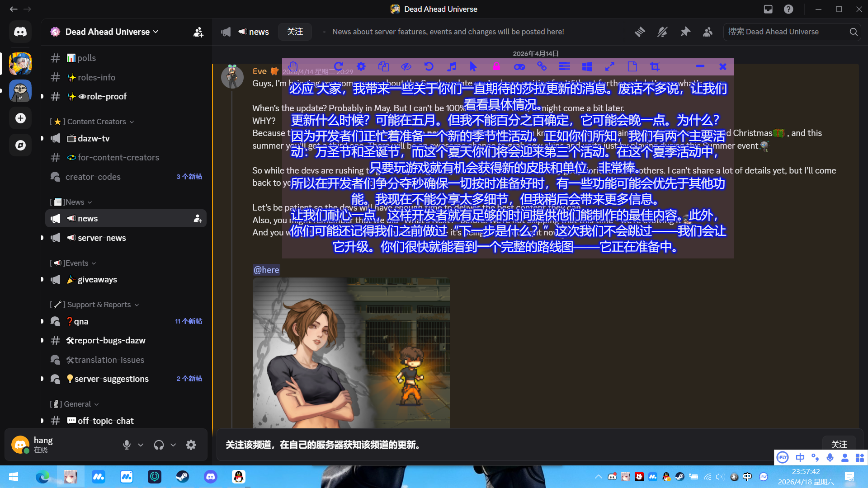Image resolution: width=868 pixels, height=488 pixels.
Task: Click the @here mention in Eve's message
Action: click(266, 270)
